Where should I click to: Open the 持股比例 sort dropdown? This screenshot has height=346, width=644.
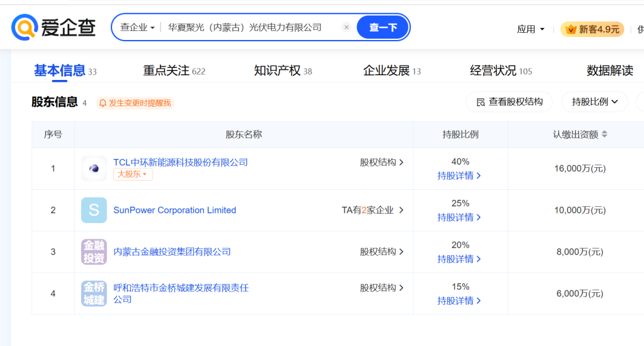[x=594, y=101]
